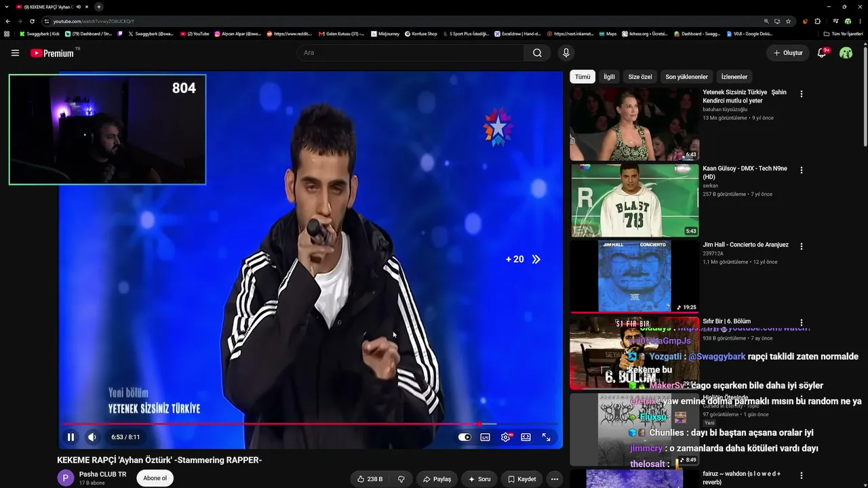The width and height of the screenshot is (868, 488).
Task: Switch to theater mode
Action: coord(526,437)
